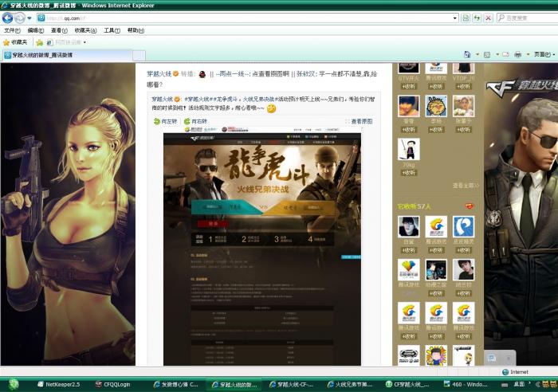The height and width of the screenshot is (392, 558).
Task: Expand the Home button dropdown arrow
Action: click(x=477, y=54)
